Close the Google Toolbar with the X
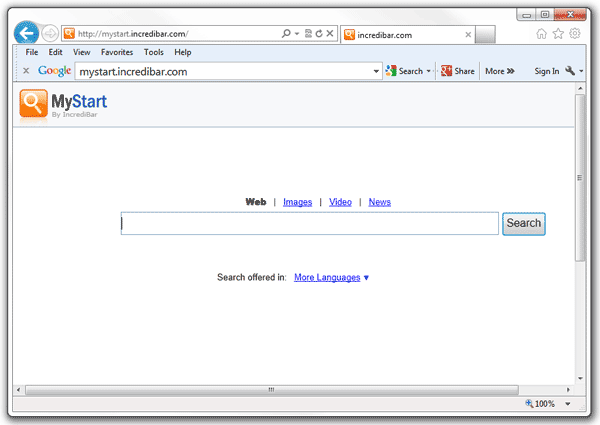 tap(26, 71)
